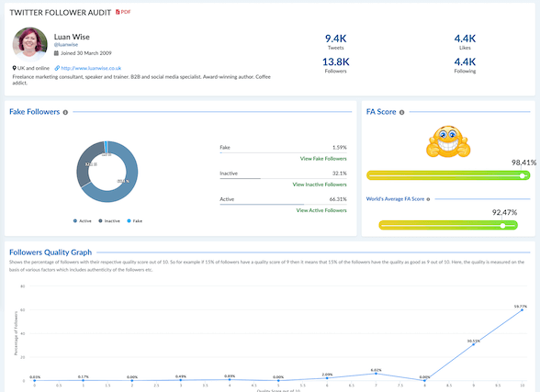The image size is (540, 392).
Task: Click the 9.4K Tweets stat
Action: (x=336, y=42)
